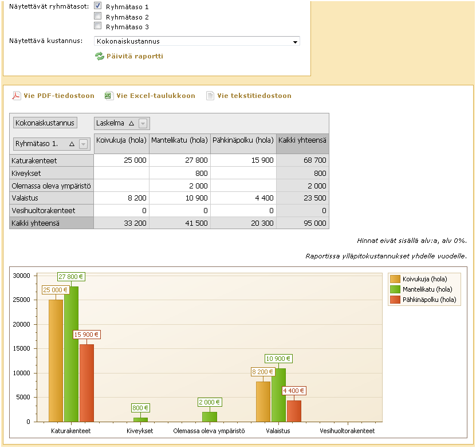Screen dimensions: 476x448
Task: Click the Kokonaiskustannus data field button
Action: coord(45,123)
